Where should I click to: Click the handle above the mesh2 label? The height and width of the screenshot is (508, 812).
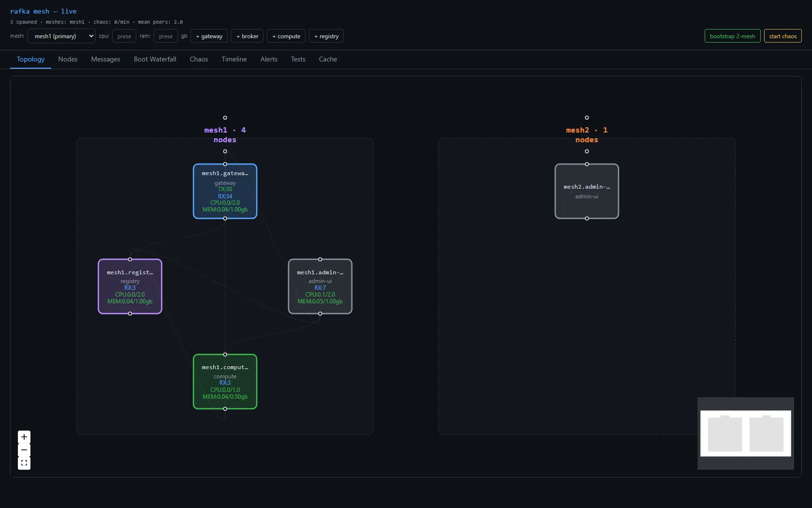(x=587, y=118)
